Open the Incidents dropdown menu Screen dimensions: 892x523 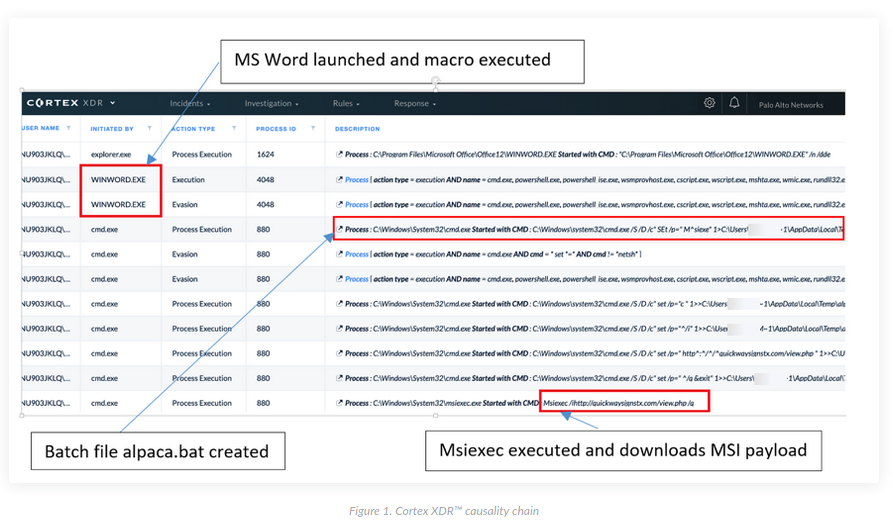tap(190, 103)
